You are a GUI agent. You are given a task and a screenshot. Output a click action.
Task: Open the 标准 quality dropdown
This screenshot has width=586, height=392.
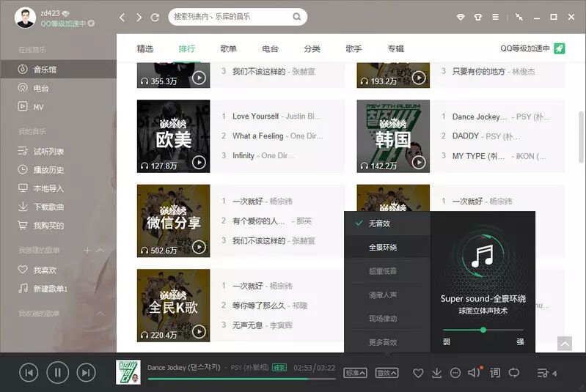tap(355, 373)
